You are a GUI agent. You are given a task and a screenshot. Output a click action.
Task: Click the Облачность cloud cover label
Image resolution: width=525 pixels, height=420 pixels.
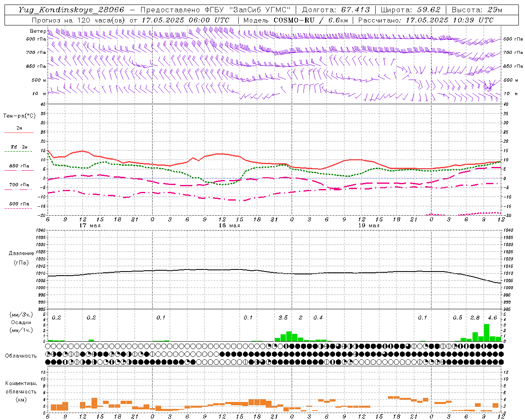coord(21,356)
